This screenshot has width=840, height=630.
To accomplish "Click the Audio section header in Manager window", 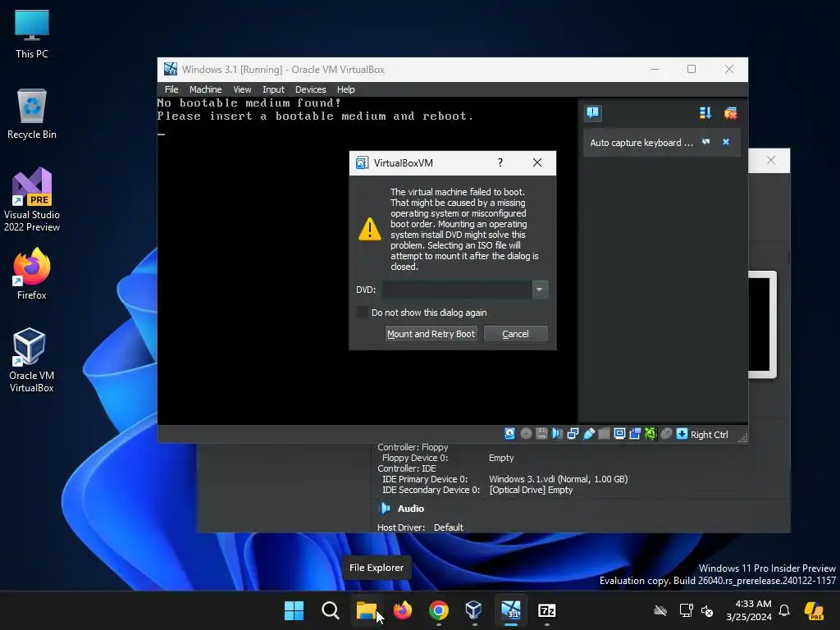I will [410, 509].
